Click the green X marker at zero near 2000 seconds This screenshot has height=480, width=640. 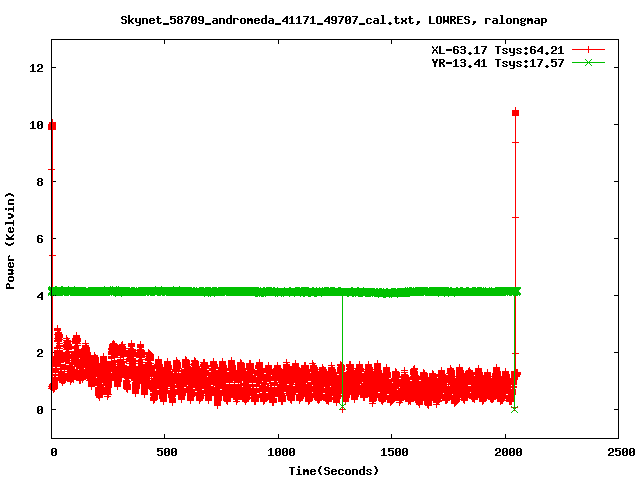pyautogui.click(x=514, y=409)
